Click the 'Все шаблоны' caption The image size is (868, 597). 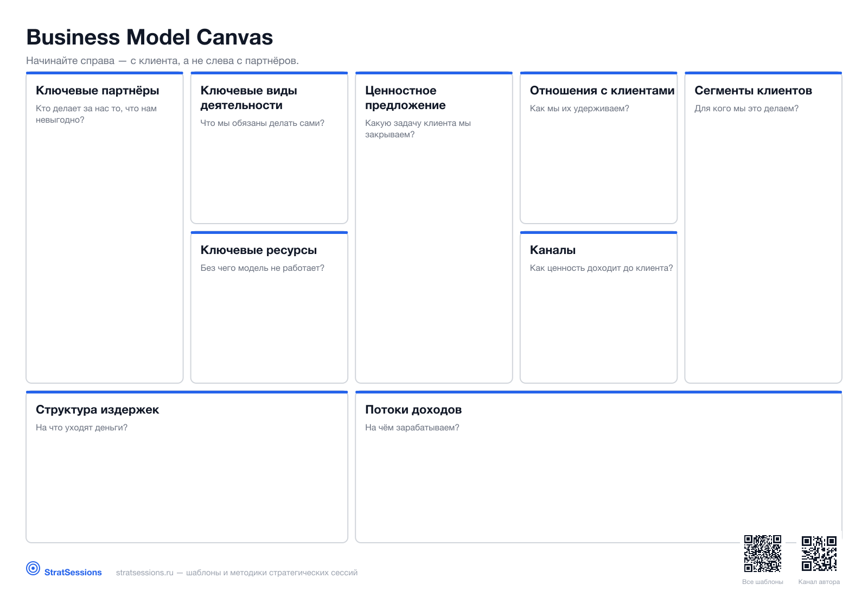(763, 582)
